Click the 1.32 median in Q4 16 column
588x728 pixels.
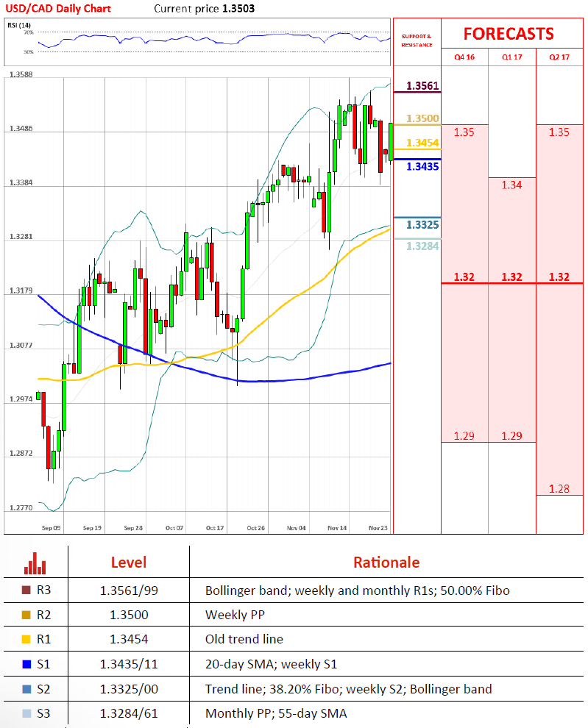pos(464,276)
